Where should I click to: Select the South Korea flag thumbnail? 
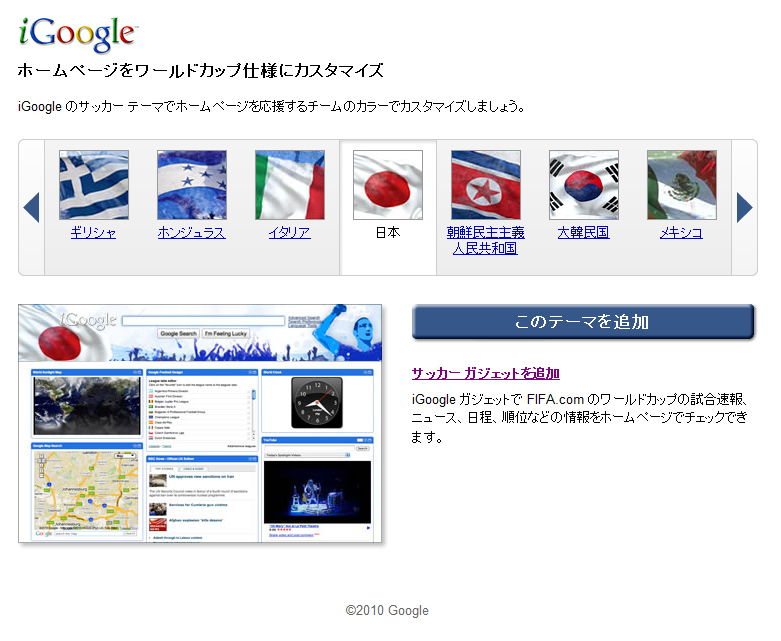[x=584, y=185]
